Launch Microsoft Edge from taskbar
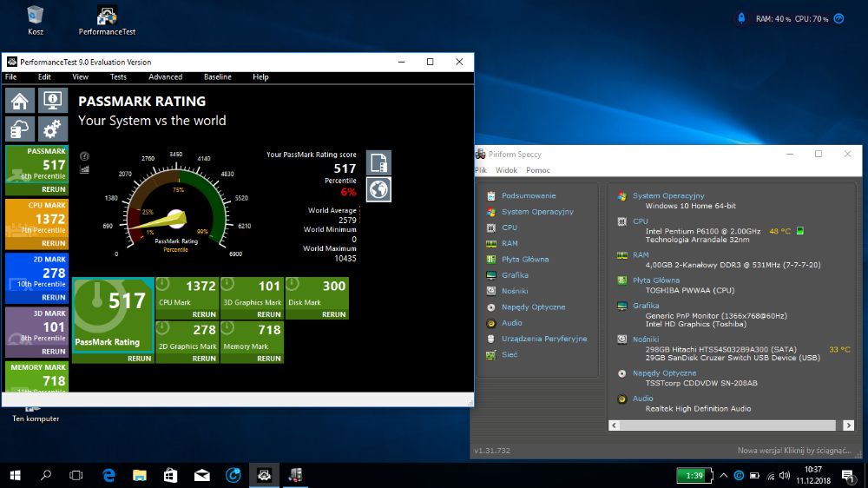The height and width of the screenshot is (488, 868). [x=109, y=475]
